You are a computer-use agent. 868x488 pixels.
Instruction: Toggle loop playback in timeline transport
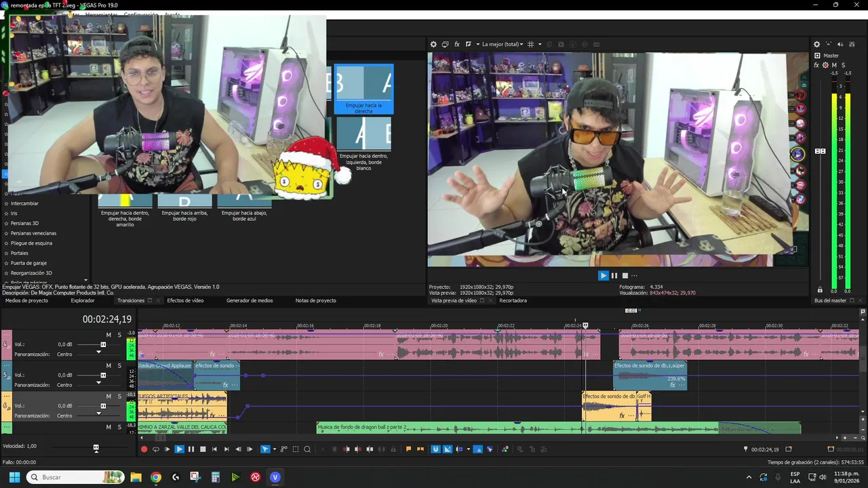pos(156,449)
